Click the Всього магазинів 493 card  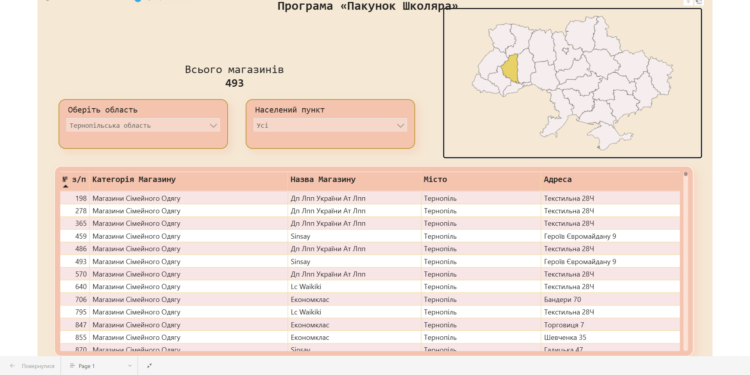click(234, 77)
